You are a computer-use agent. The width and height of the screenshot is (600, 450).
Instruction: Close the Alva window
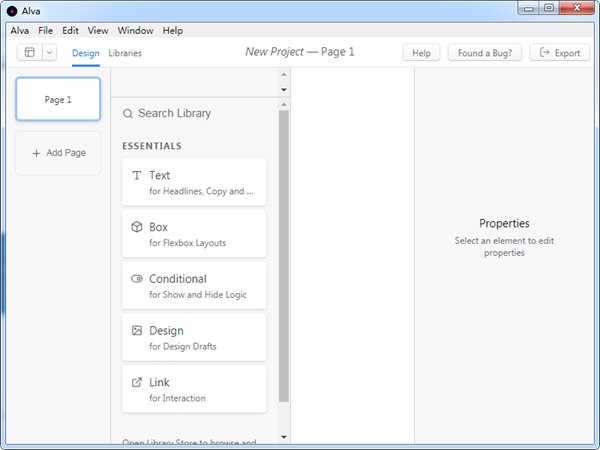577,8
